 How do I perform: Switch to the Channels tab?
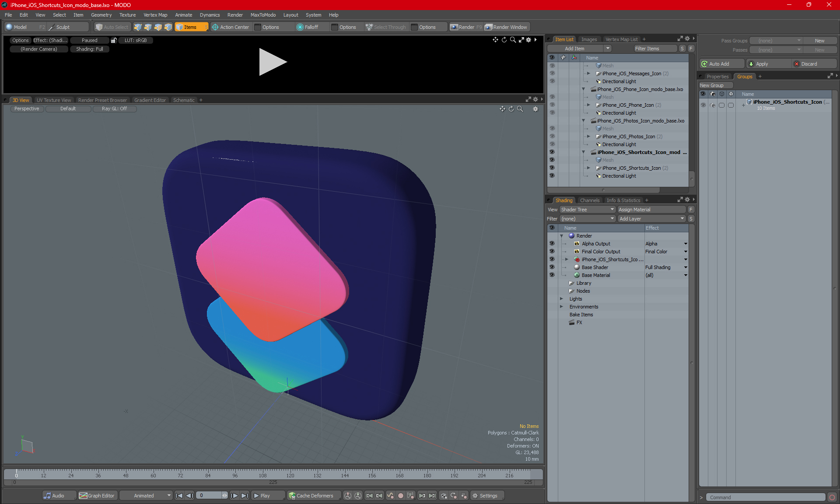[x=589, y=200]
